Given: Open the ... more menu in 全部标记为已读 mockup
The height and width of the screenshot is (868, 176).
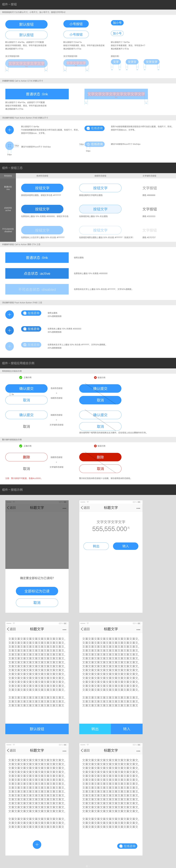Looking at the screenshot, I should (64, 509).
